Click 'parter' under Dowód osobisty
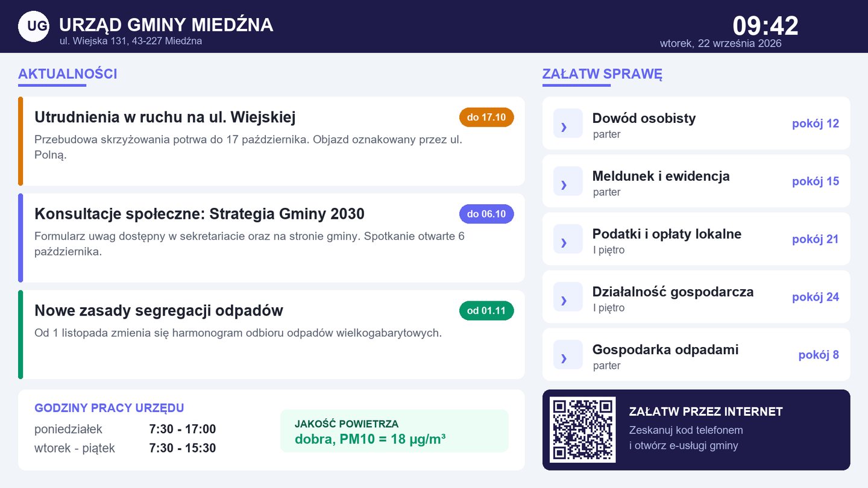 pyautogui.click(x=606, y=135)
